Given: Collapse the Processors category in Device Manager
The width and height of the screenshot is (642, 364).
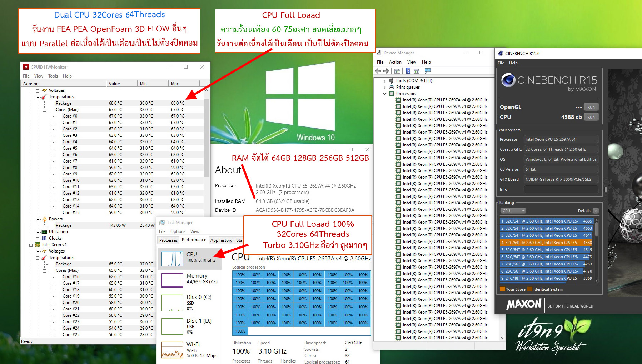Looking at the screenshot, I should point(384,94).
